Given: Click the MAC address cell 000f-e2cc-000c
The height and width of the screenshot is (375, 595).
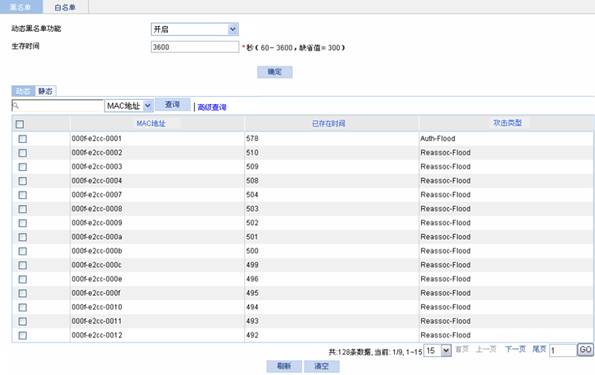Looking at the screenshot, I should coord(97,265).
